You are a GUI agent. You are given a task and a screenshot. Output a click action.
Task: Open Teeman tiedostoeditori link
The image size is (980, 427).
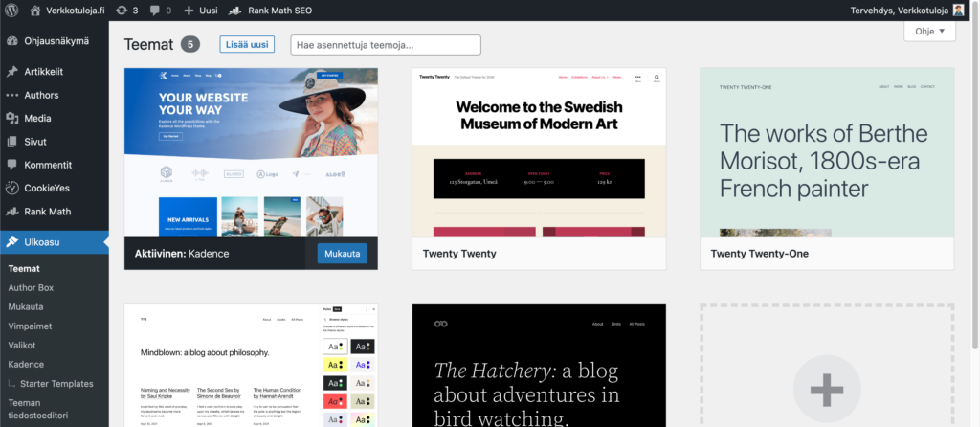[x=38, y=409]
